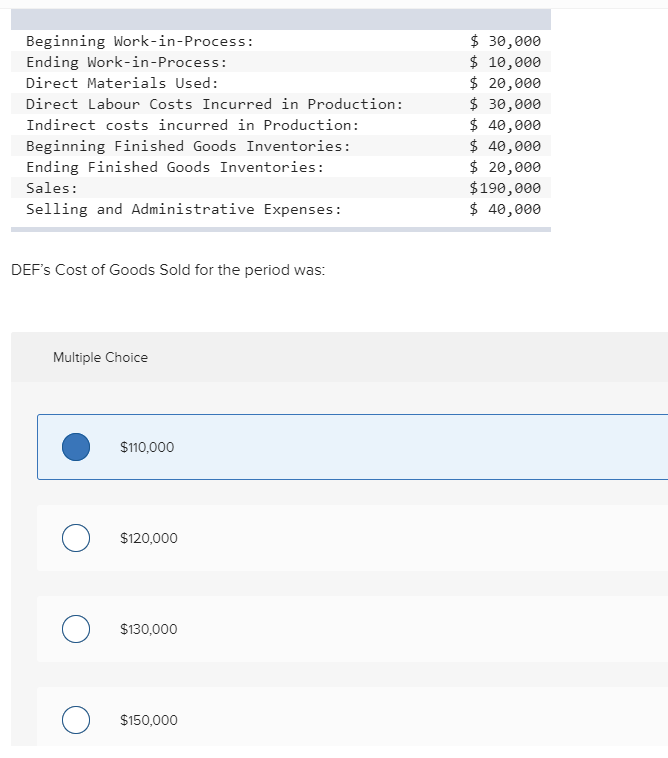Select the $110,000 radio button
Image resolution: width=668 pixels, height=758 pixels.
[x=76, y=447]
